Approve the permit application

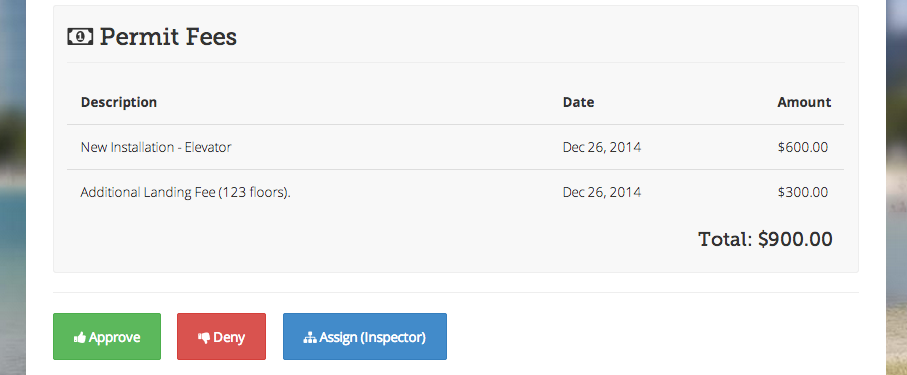[x=107, y=337]
